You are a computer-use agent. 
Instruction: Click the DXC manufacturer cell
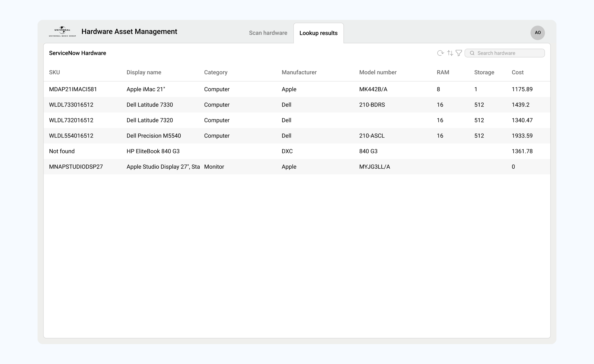pos(287,151)
